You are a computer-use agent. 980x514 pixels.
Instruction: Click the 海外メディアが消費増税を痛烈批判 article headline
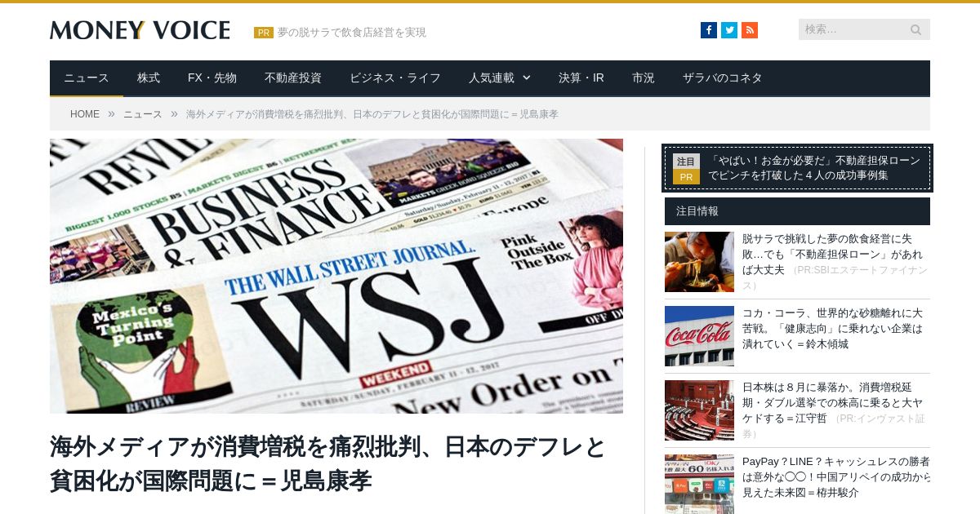(x=327, y=464)
